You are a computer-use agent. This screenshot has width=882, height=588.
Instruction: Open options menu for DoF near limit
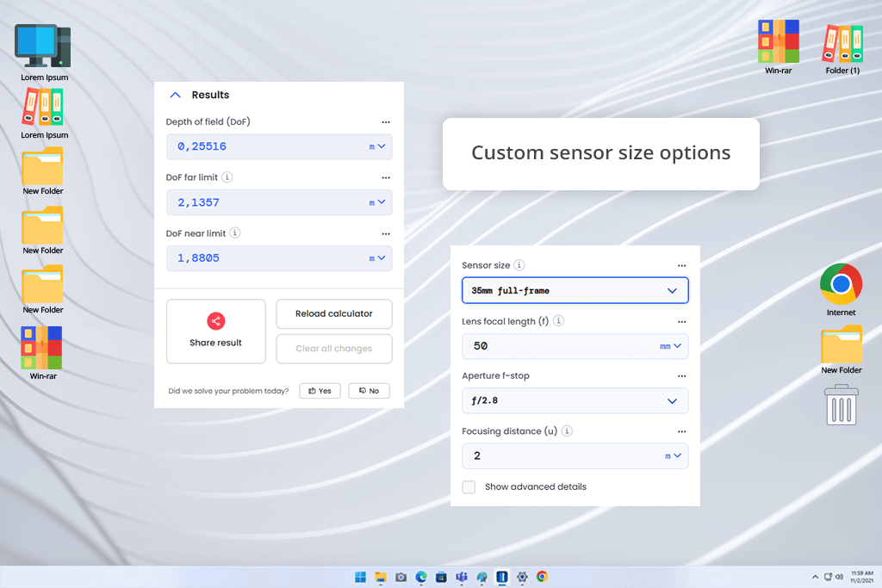point(386,234)
